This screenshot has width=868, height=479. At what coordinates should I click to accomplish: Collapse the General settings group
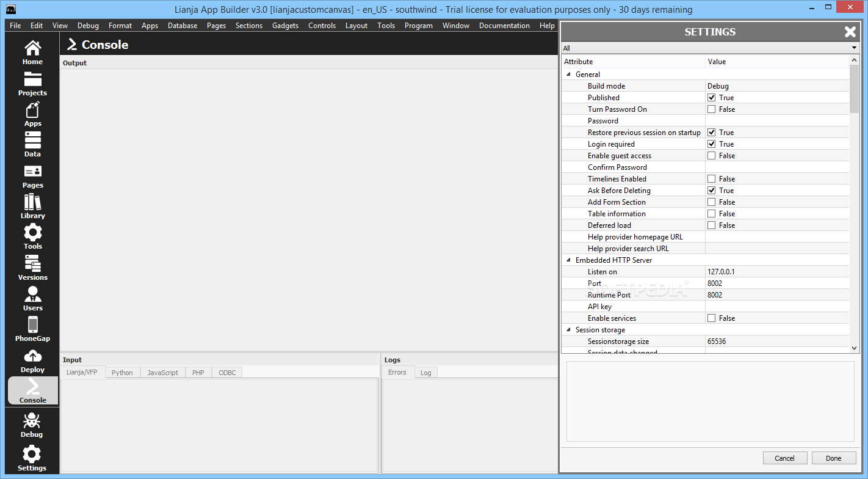(568, 75)
